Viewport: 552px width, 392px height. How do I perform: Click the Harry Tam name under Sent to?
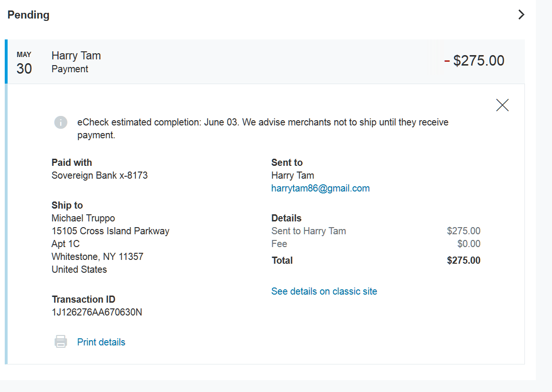(x=293, y=175)
